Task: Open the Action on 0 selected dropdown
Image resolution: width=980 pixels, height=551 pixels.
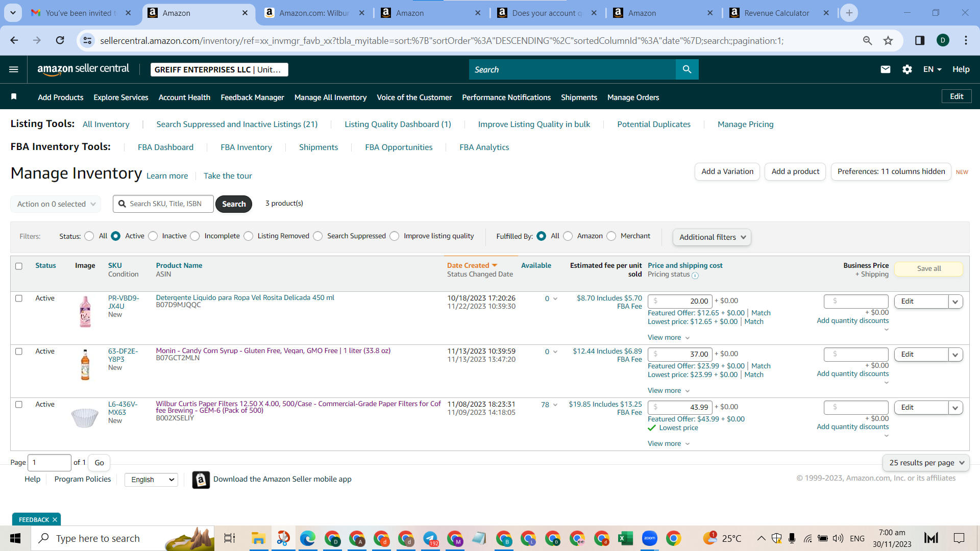Action: point(56,204)
